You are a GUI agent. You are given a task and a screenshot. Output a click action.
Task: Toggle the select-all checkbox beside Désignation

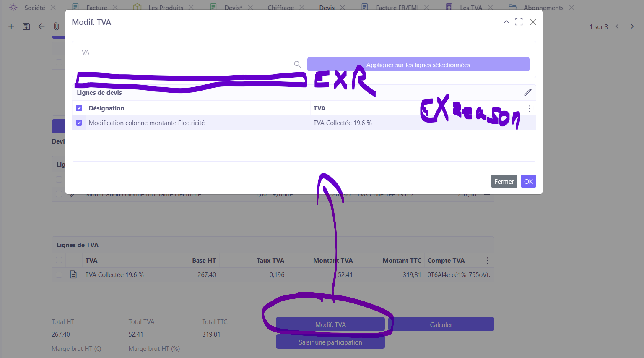click(79, 108)
